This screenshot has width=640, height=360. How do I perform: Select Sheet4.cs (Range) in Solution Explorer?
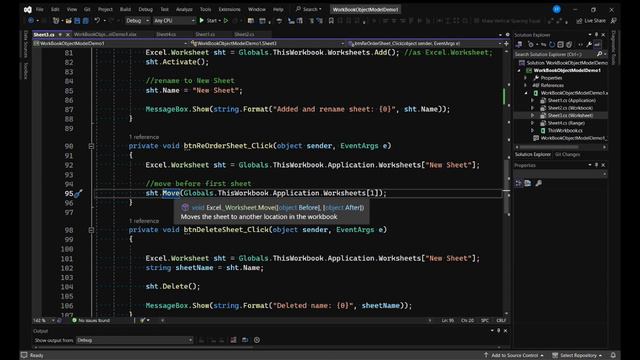[566, 123]
